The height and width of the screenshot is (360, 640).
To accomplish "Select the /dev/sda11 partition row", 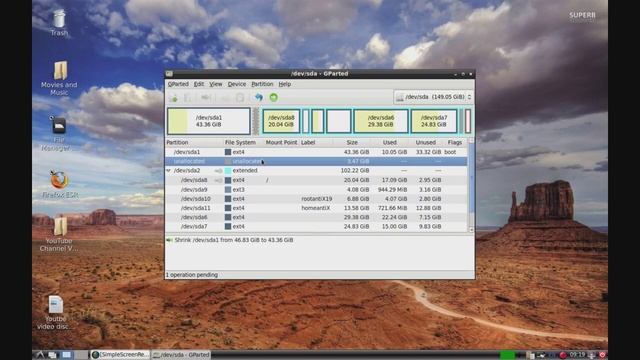I will point(316,208).
